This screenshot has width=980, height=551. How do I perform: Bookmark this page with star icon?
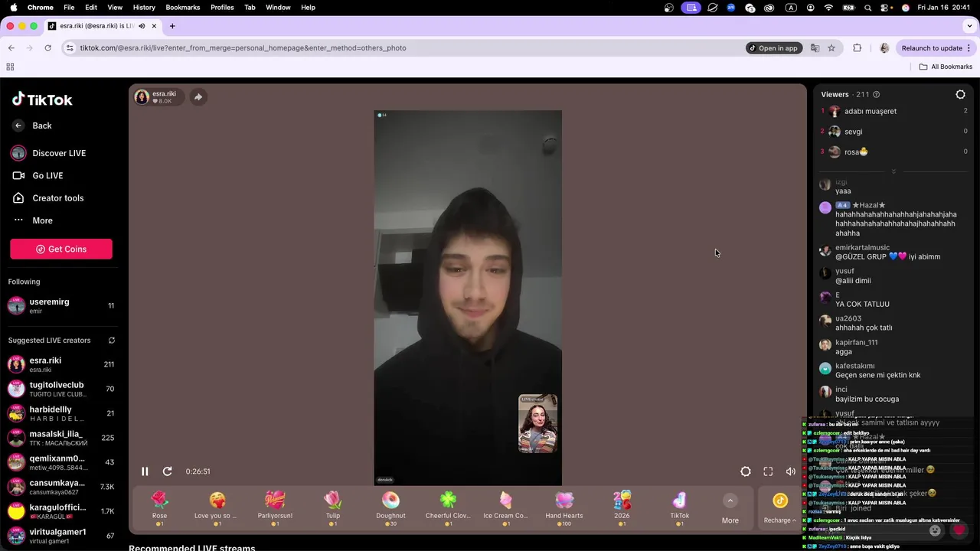point(831,48)
